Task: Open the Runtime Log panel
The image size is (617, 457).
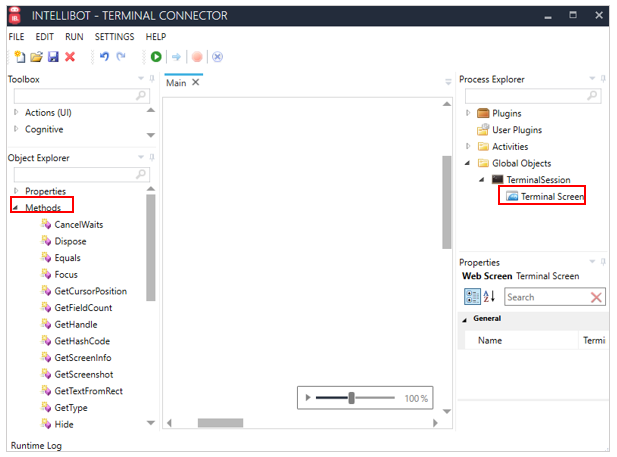Action: tap(36, 446)
